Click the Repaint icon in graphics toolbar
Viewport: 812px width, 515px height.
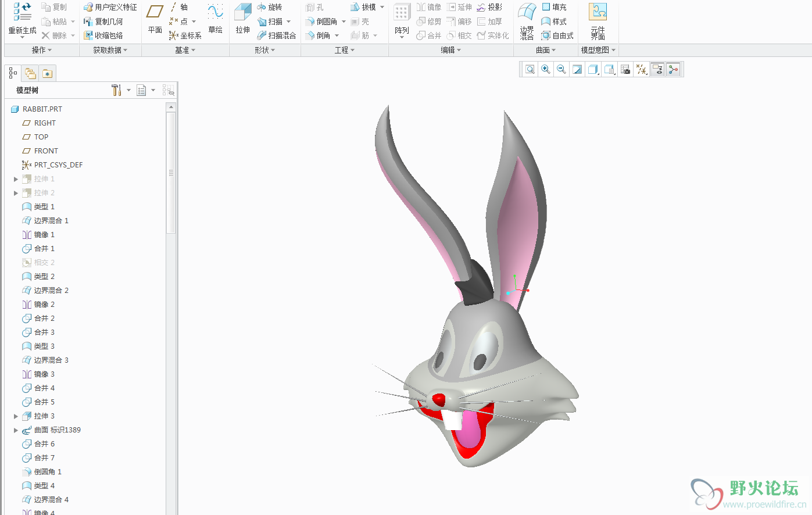(x=577, y=70)
